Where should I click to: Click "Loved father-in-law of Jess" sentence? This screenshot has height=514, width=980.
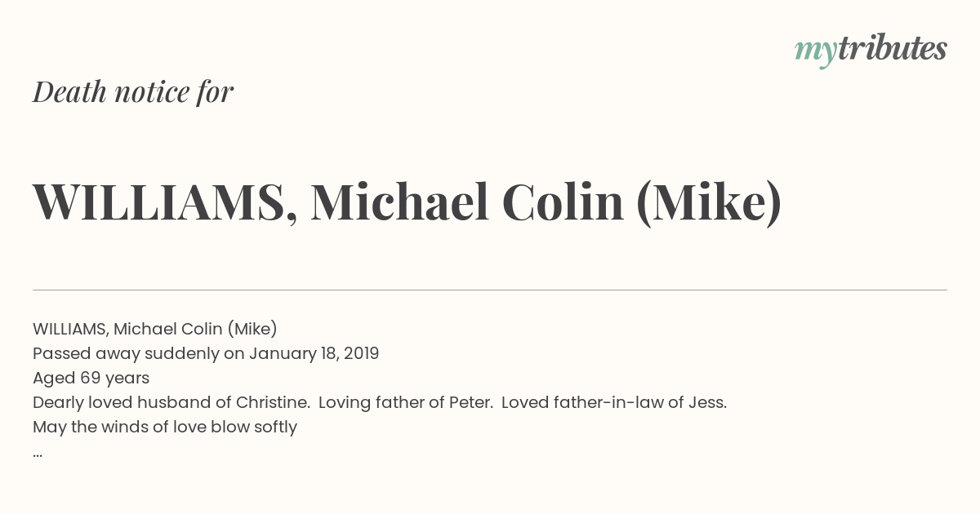tap(613, 402)
